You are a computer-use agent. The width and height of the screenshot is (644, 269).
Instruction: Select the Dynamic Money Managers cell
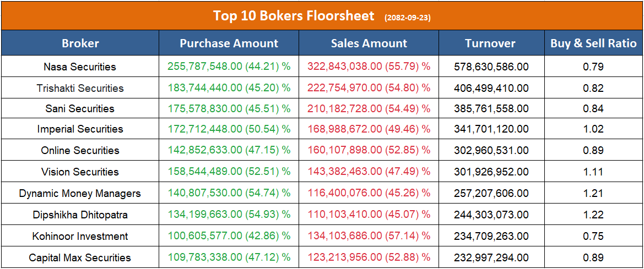coord(80,194)
